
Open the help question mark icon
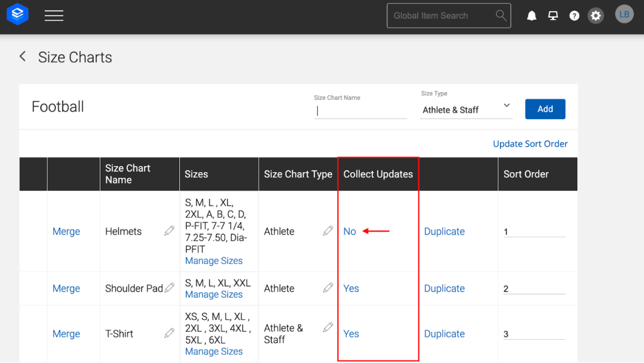coord(574,16)
